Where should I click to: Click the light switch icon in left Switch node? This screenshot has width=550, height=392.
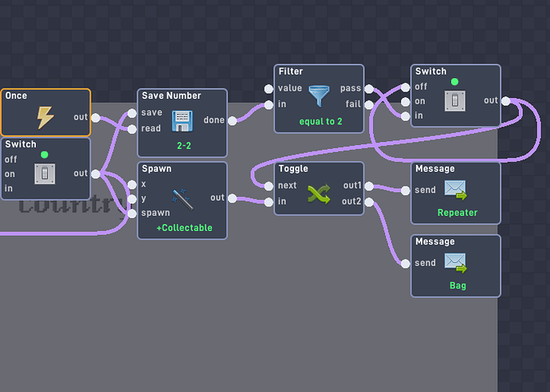tap(45, 173)
